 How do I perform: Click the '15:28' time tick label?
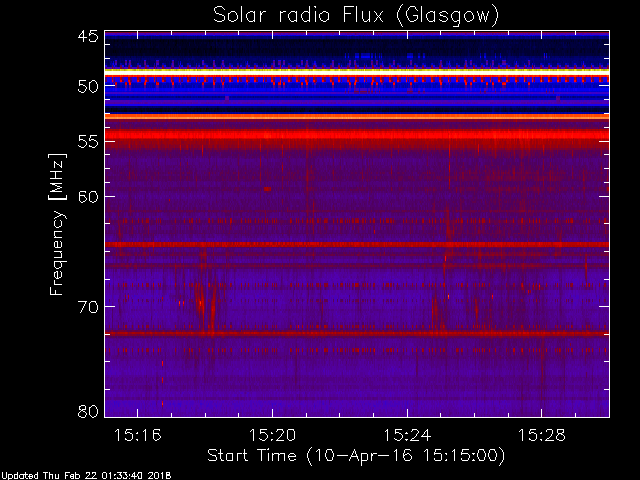pyautogui.click(x=542, y=435)
